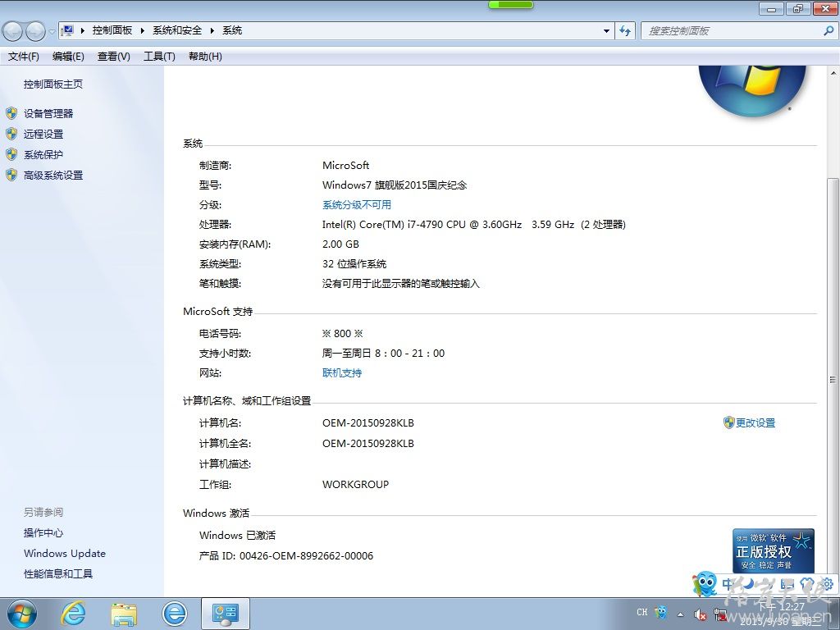Click the system type 32 位操作系统 text
Image resolution: width=840 pixels, height=630 pixels.
(x=354, y=264)
